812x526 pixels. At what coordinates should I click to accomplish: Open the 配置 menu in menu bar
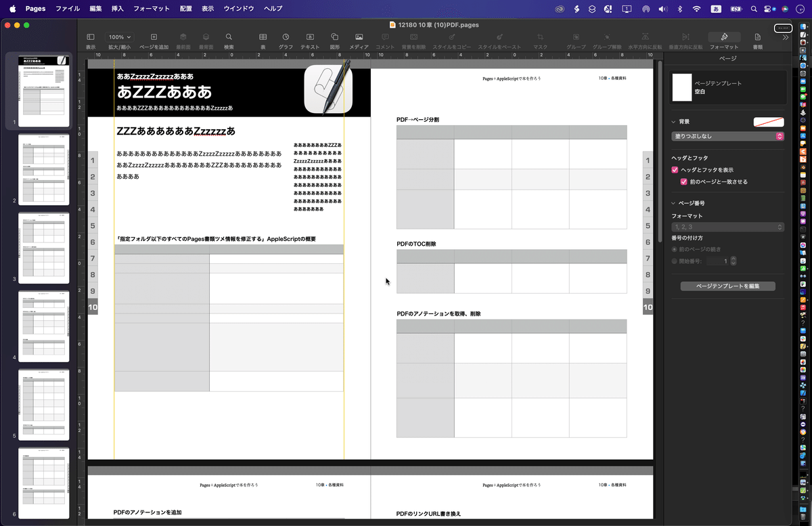[x=185, y=8]
